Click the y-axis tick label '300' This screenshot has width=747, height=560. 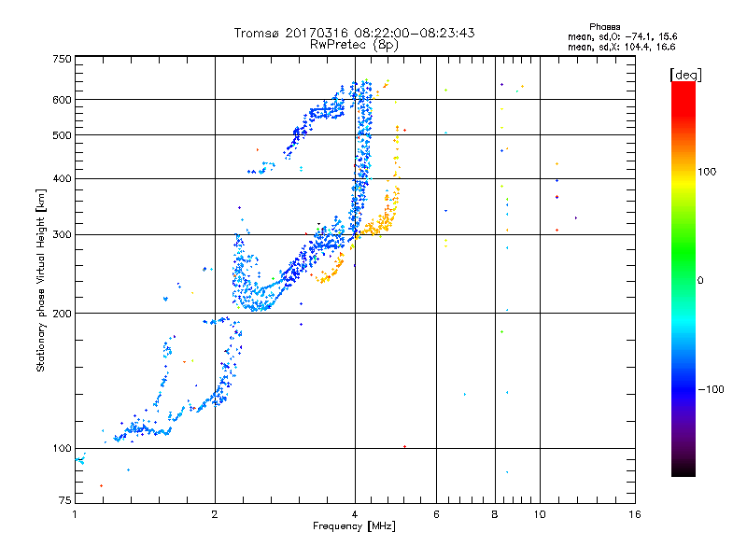click(x=62, y=235)
